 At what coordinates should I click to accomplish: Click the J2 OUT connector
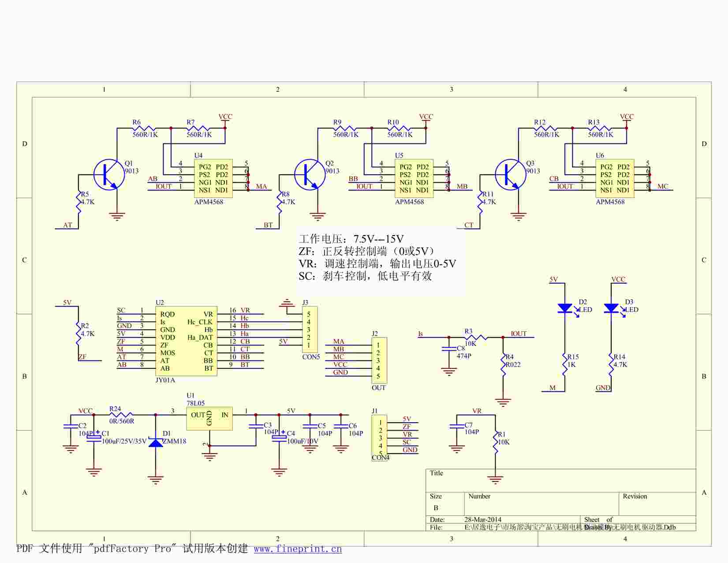379,360
